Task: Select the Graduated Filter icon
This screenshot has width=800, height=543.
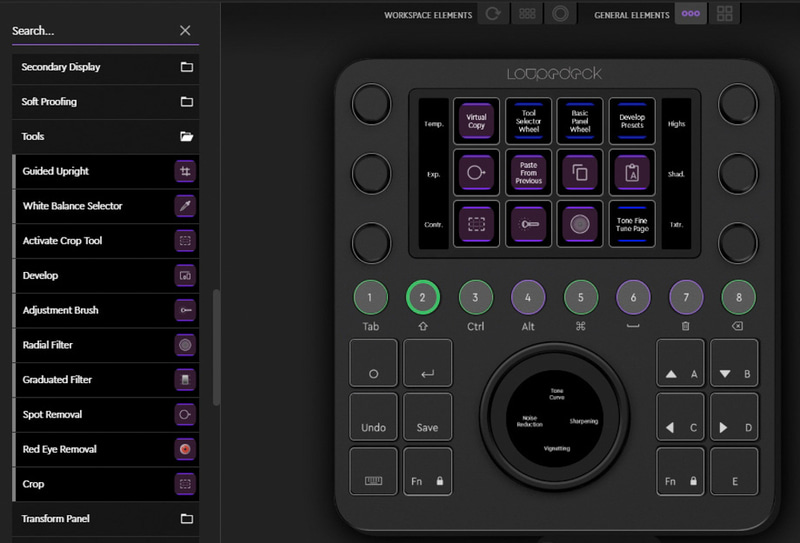Action: tap(185, 380)
